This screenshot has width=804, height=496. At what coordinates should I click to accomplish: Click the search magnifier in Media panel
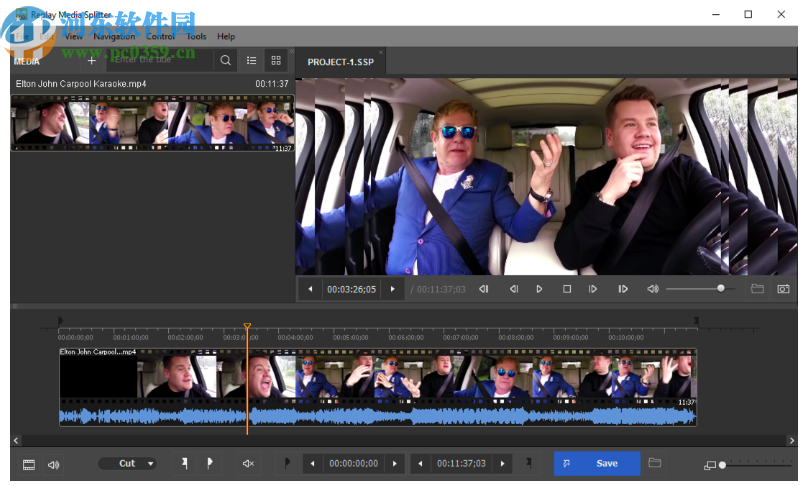pyautogui.click(x=226, y=61)
